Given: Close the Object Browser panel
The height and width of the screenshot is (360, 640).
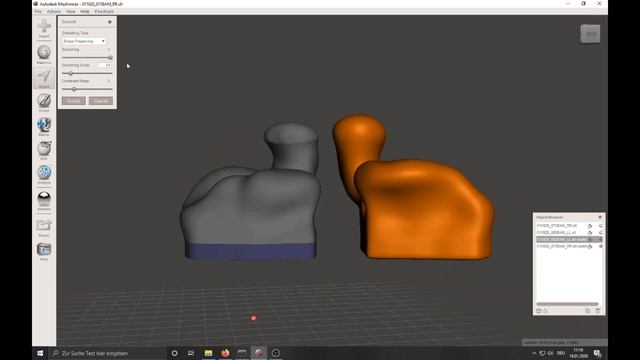Looking at the screenshot, I should pos(600,217).
